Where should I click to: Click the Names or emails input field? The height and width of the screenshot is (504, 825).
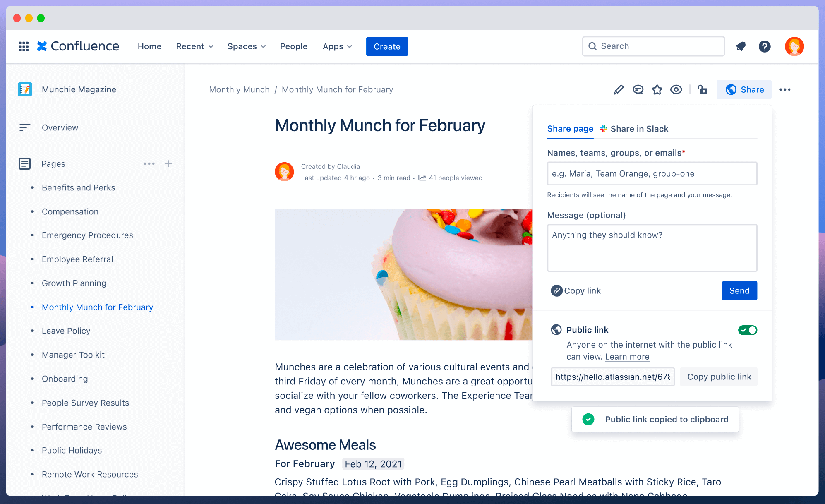652,173
